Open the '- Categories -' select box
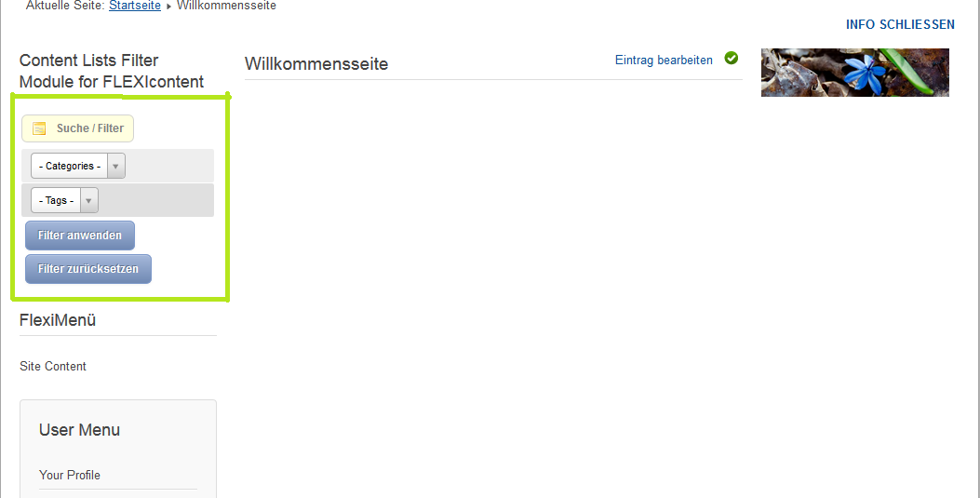The height and width of the screenshot is (498, 980). tap(78, 167)
